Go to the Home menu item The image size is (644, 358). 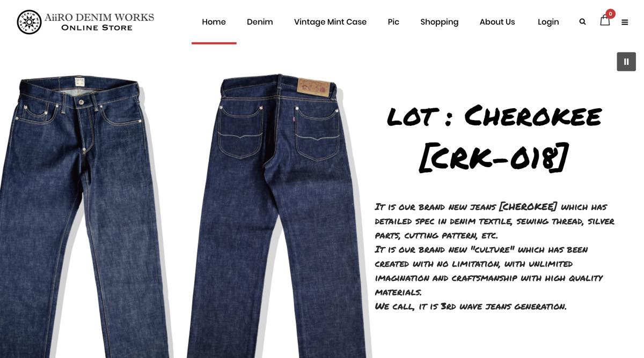tap(214, 22)
